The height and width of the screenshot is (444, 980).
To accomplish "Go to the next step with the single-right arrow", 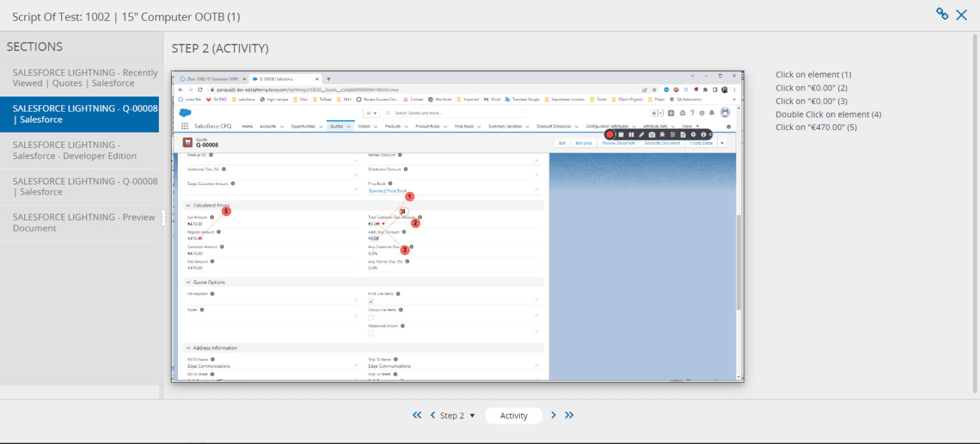I will (x=553, y=415).
